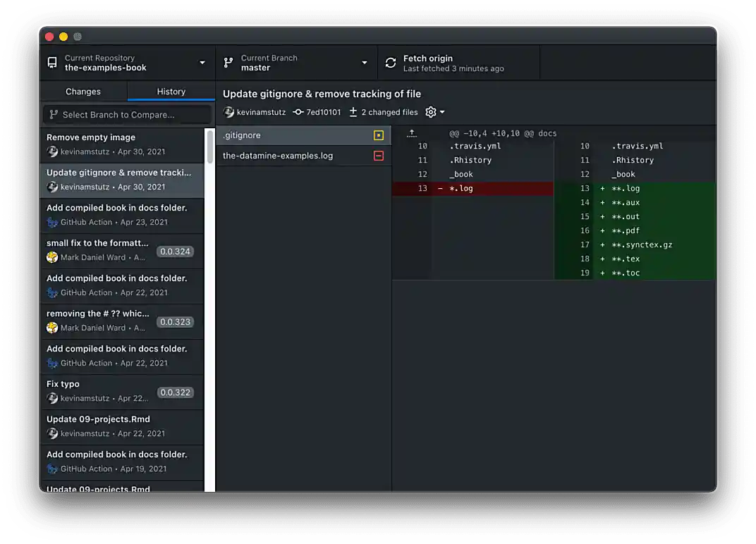The image size is (756, 544).
Task: Click the expand-up arrow in diff header
Action: 412,133
